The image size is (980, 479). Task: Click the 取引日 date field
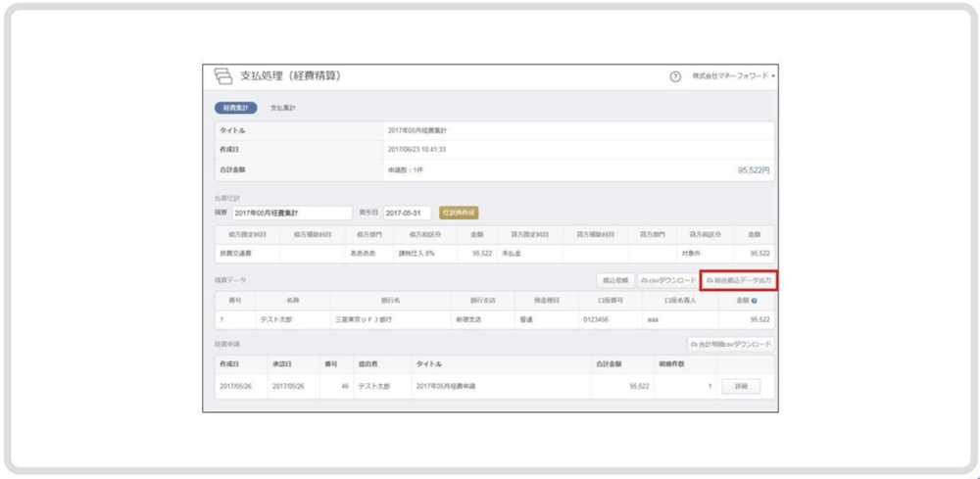click(407, 213)
